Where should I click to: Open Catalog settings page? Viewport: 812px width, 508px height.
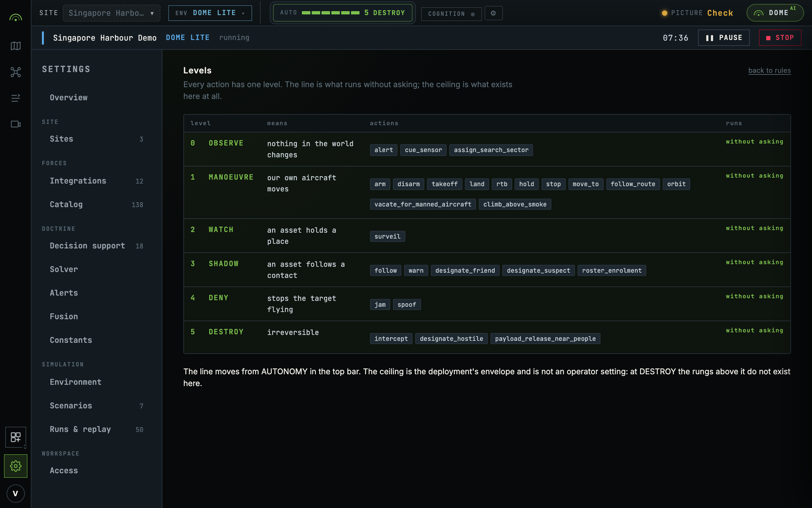pos(97,204)
